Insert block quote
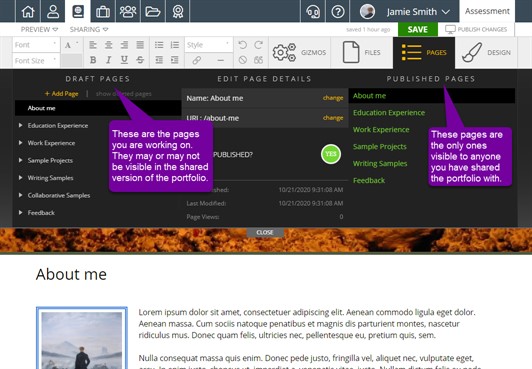The image size is (532, 369). [x=259, y=60]
